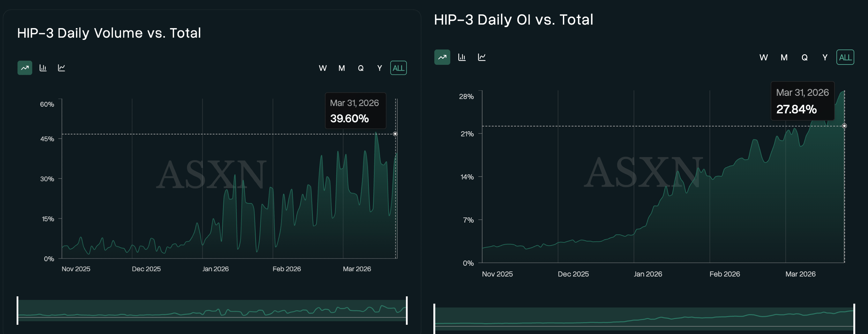This screenshot has height=334, width=868.
Task: Set Volume chart range to W
Action: click(x=322, y=68)
